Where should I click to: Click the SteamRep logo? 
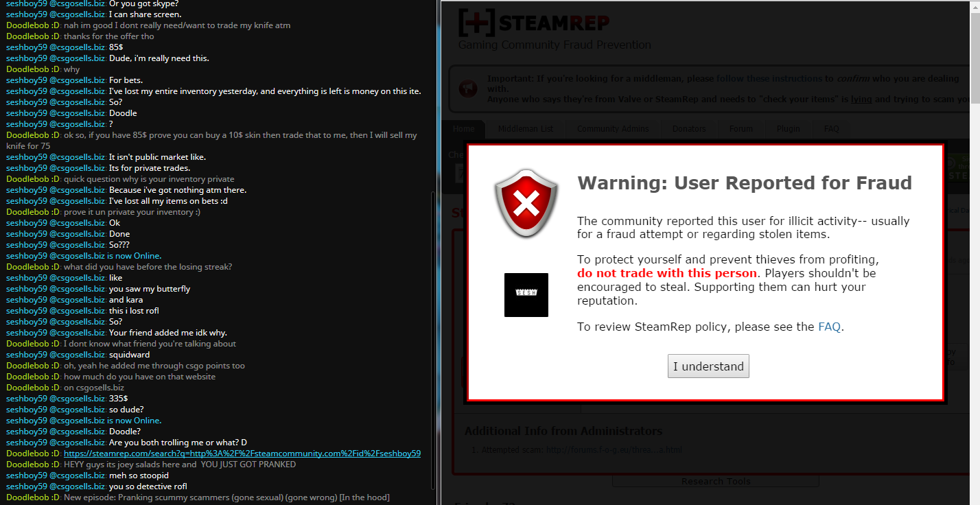[x=533, y=23]
